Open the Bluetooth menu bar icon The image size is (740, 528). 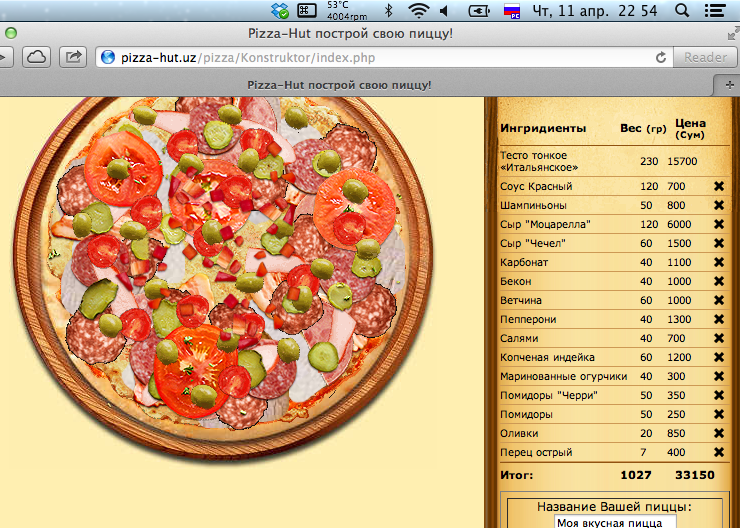[389, 10]
